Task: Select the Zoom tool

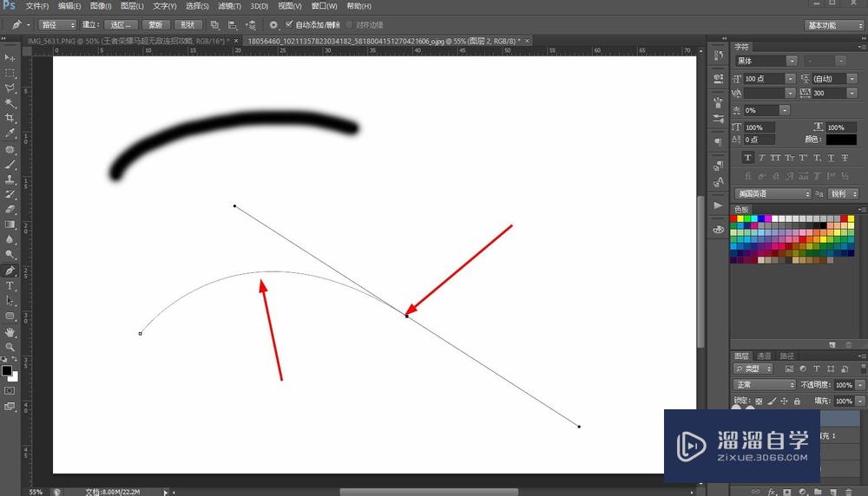Action: click(10, 347)
